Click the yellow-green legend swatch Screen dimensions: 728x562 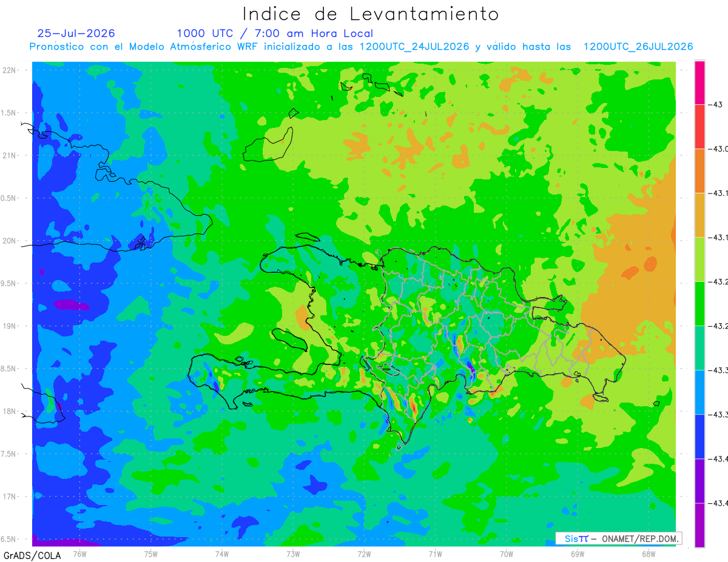(699, 259)
